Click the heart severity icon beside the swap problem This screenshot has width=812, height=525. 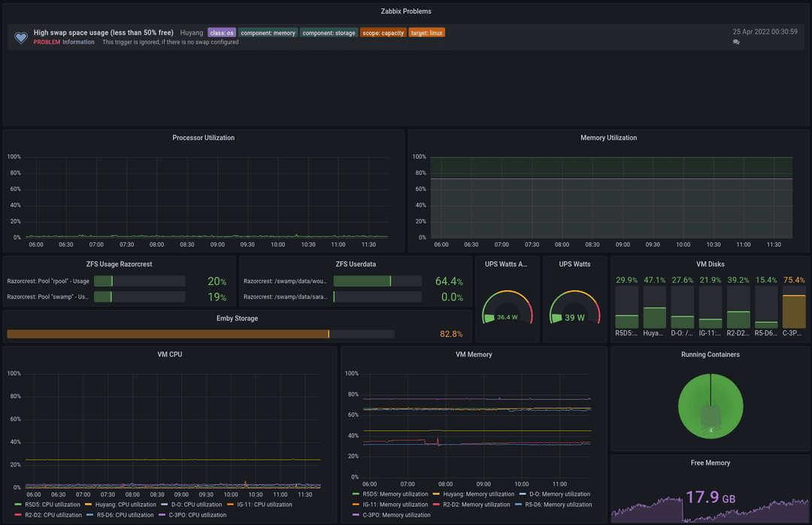[21, 37]
